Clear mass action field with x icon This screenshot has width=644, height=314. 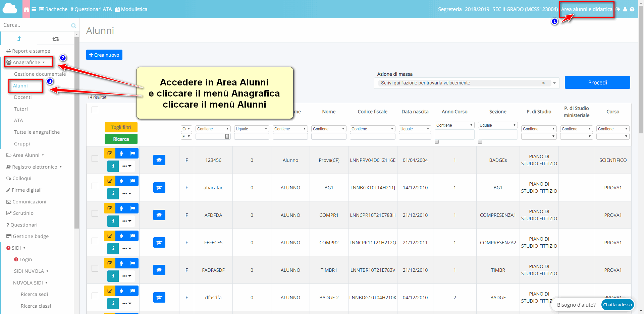click(x=543, y=83)
